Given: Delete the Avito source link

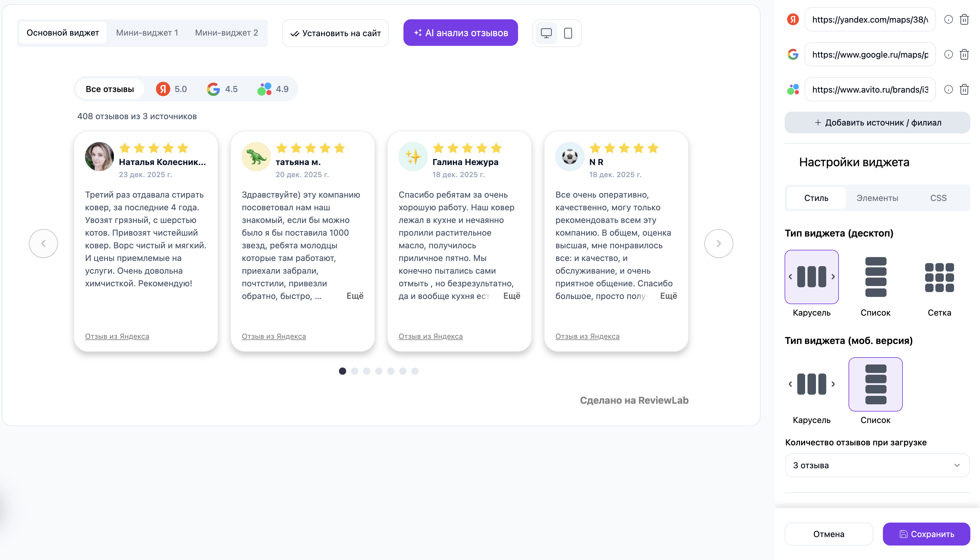Looking at the screenshot, I should 965,89.
